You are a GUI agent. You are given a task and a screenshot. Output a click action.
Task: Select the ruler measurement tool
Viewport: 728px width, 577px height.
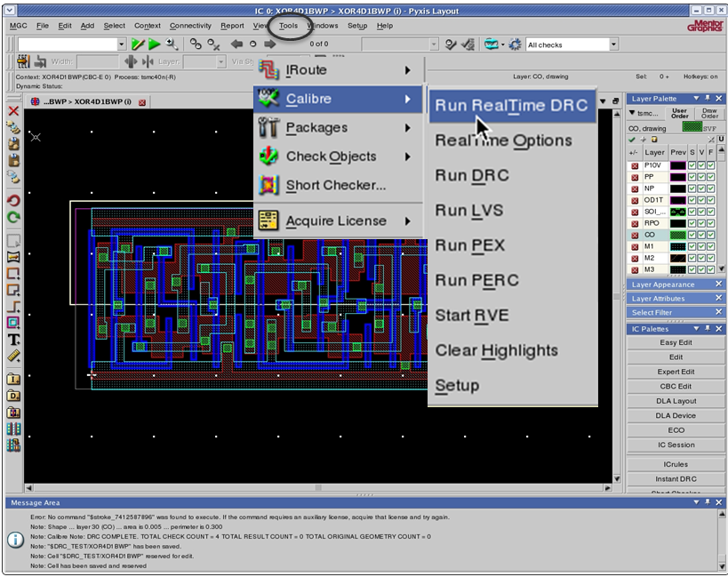point(13,356)
